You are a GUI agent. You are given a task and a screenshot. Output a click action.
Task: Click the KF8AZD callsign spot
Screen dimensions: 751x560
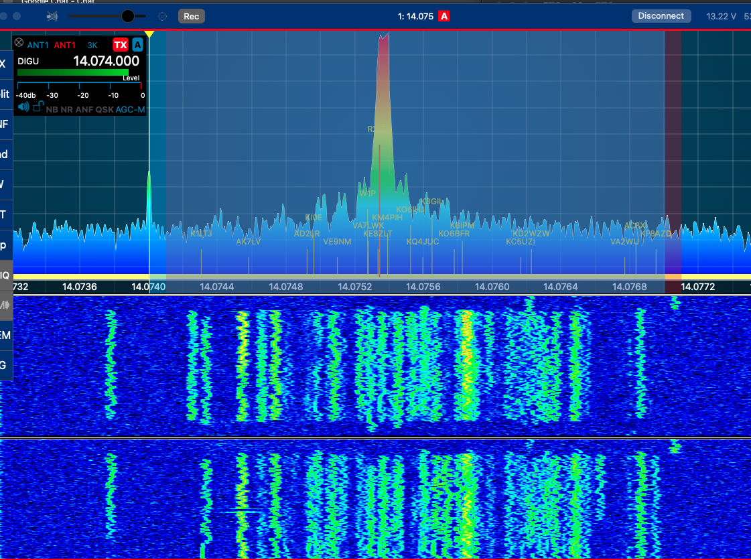point(656,234)
